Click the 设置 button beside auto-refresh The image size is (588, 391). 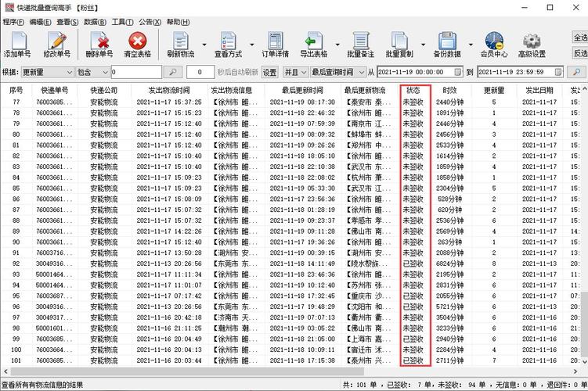[x=269, y=72]
